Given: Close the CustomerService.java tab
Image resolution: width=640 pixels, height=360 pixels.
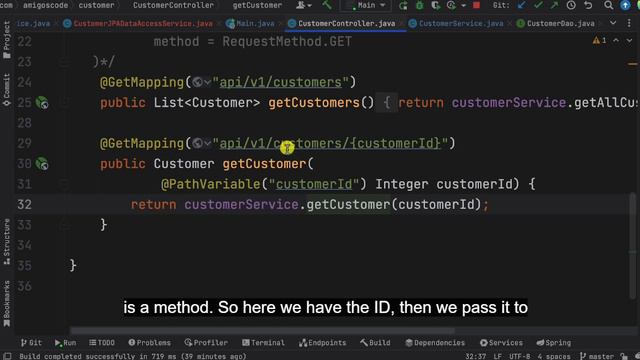Looking at the screenshot, I should (509, 24).
